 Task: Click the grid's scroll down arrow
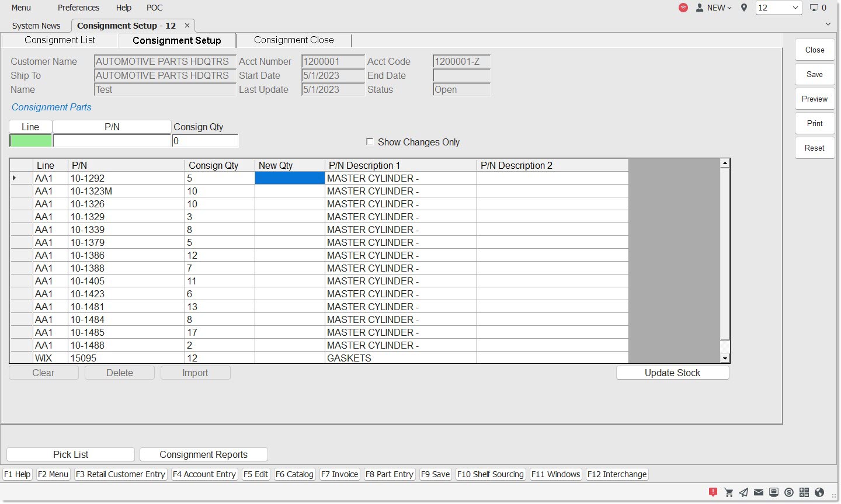pyautogui.click(x=725, y=359)
